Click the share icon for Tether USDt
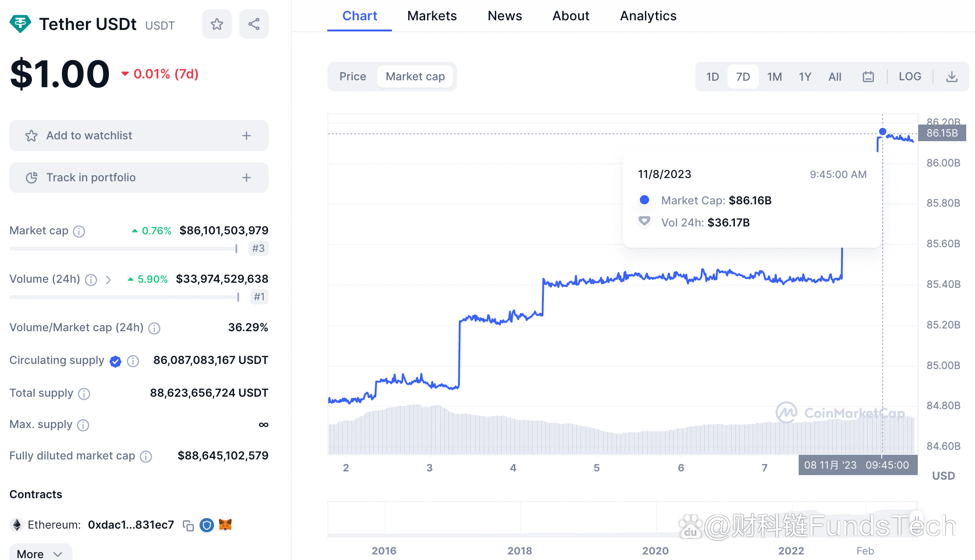The width and height of the screenshot is (975, 560). pyautogui.click(x=253, y=24)
